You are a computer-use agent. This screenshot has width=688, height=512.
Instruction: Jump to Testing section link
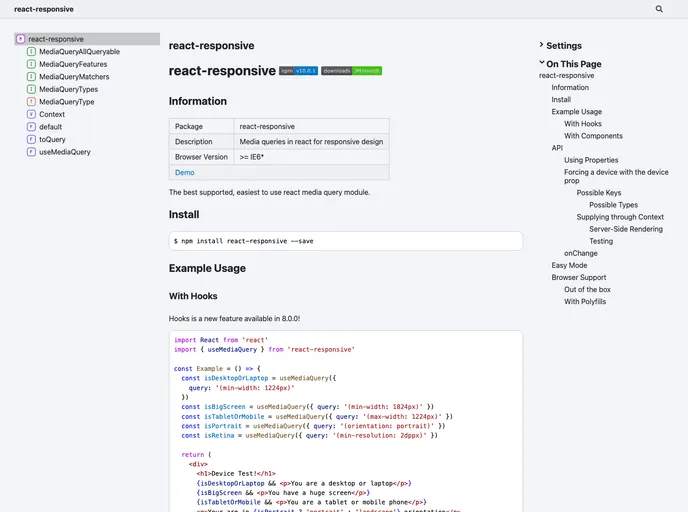[x=601, y=241]
